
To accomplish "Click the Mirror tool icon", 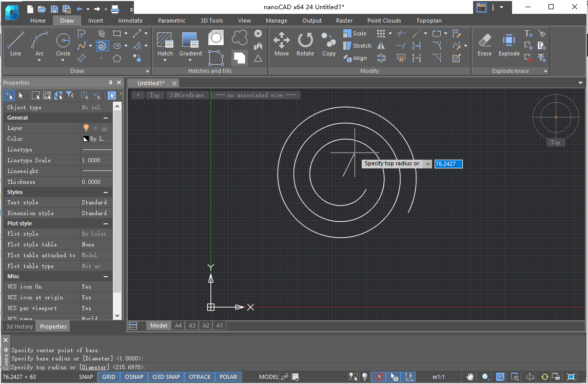I will pyautogui.click(x=381, y=46).
